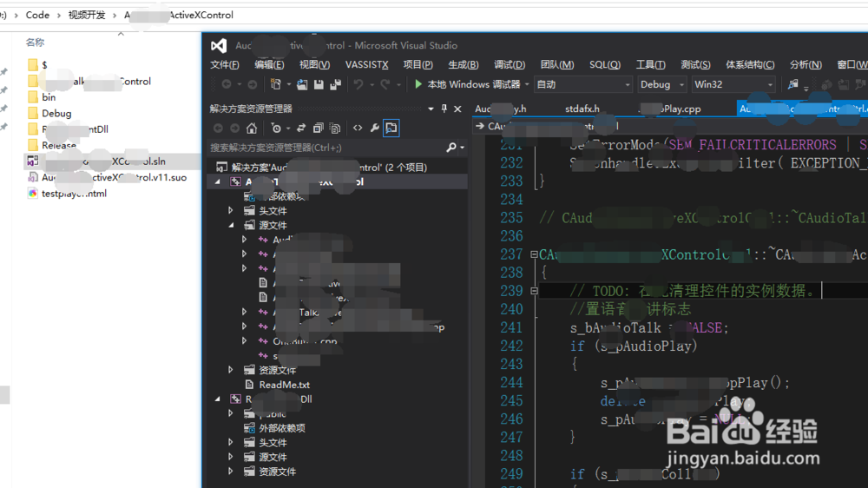Click the 名称 column header in Explorer
This screenshot has width=868, height=488.
35,42
